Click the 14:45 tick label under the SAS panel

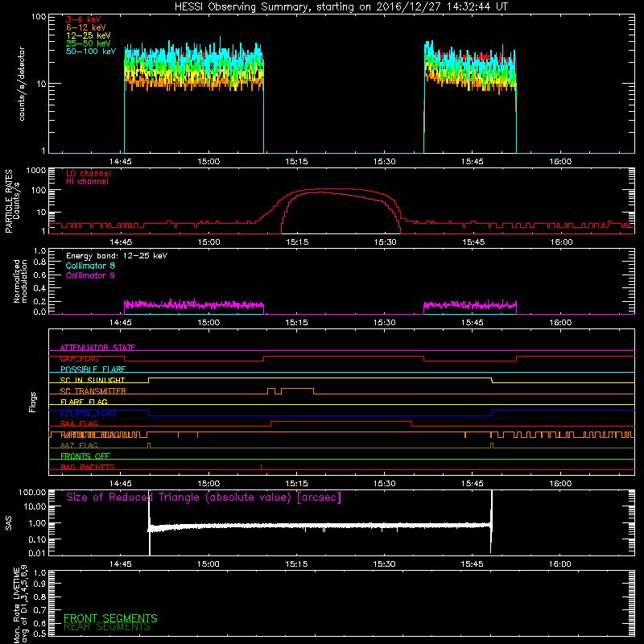pos(120,564)
